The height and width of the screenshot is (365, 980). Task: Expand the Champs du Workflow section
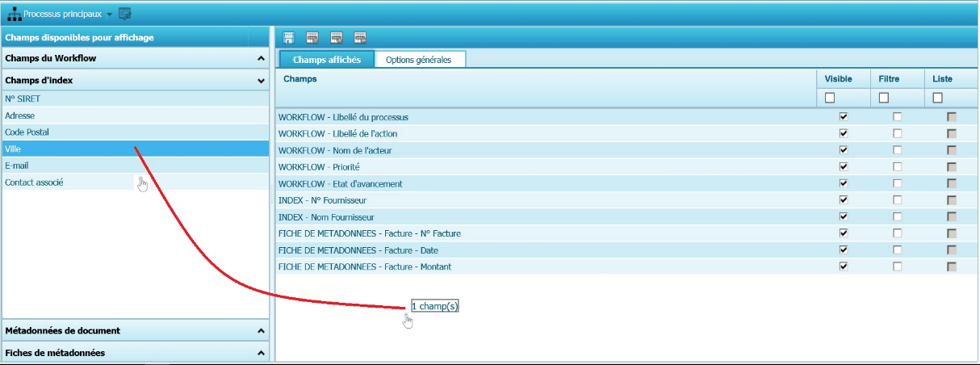coord(261,59)
